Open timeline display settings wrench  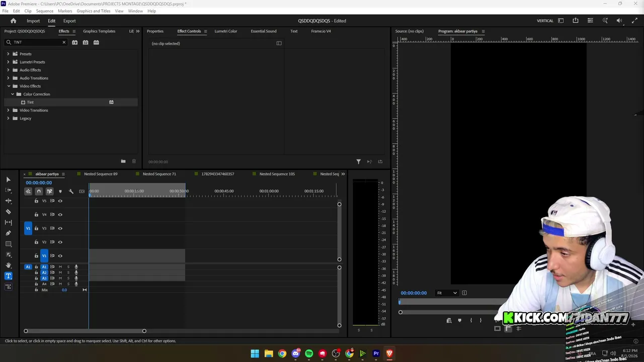(71, 191)
